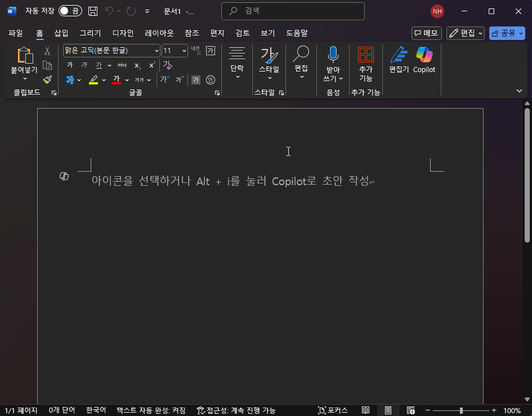Toggle subscript formatting
532x416 pixels.
137,65
